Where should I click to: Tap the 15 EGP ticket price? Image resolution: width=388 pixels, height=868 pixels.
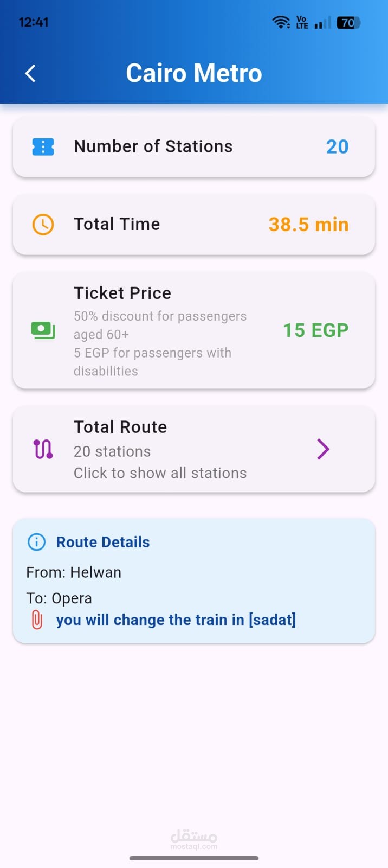(x=315, y=330)
